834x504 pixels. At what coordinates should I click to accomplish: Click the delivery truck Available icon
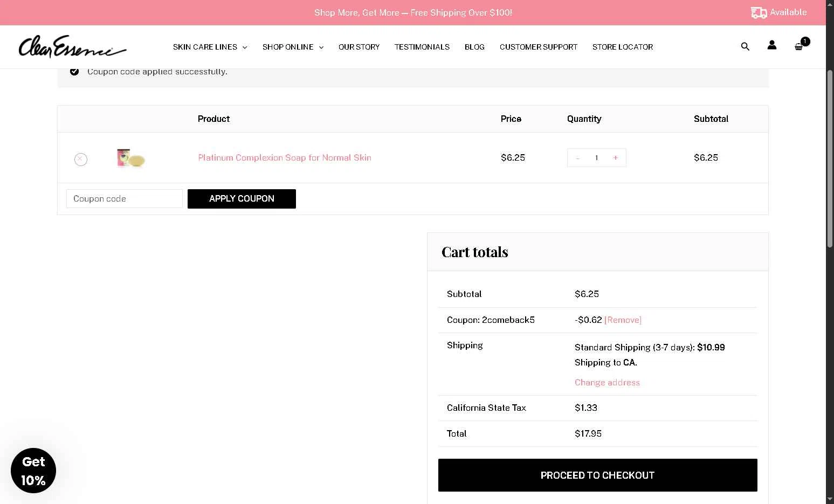pyautogui.click(x=779, y=12)
